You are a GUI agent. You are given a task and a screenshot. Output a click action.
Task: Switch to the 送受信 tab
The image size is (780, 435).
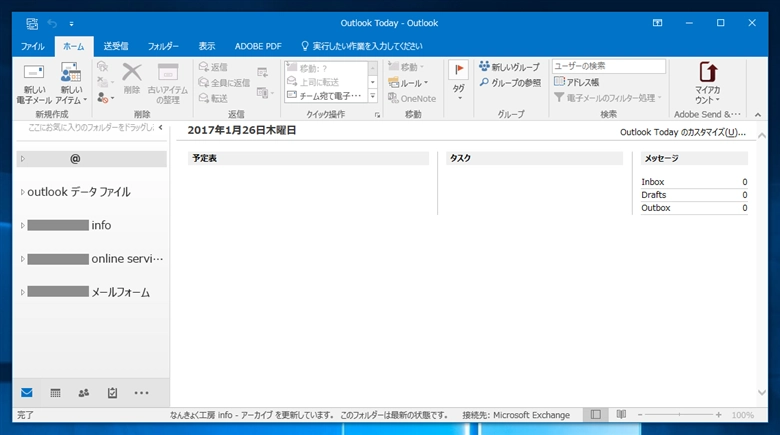[x=116, y=46]
